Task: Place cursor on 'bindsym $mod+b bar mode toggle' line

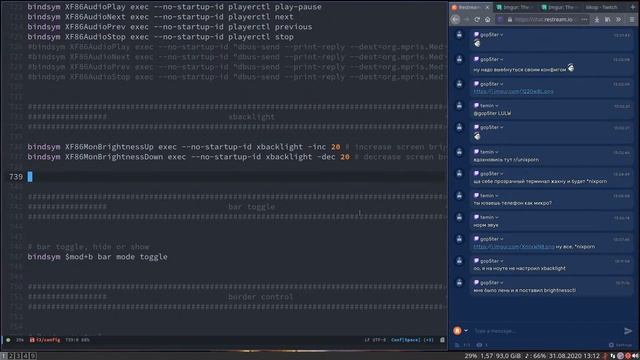Action: coord(98,257)
